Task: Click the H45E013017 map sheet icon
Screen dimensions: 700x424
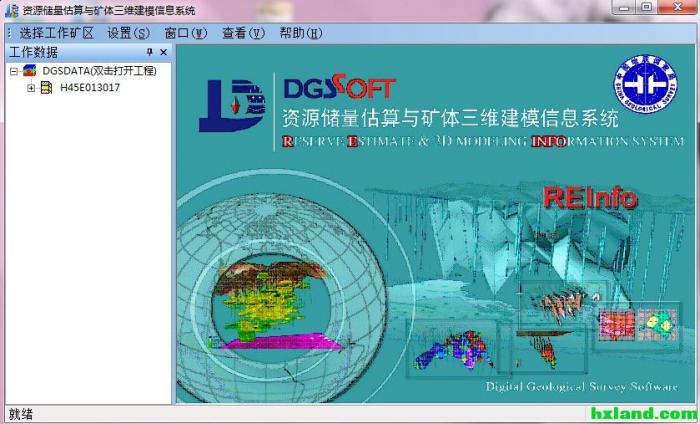Action: pos(46,88)
